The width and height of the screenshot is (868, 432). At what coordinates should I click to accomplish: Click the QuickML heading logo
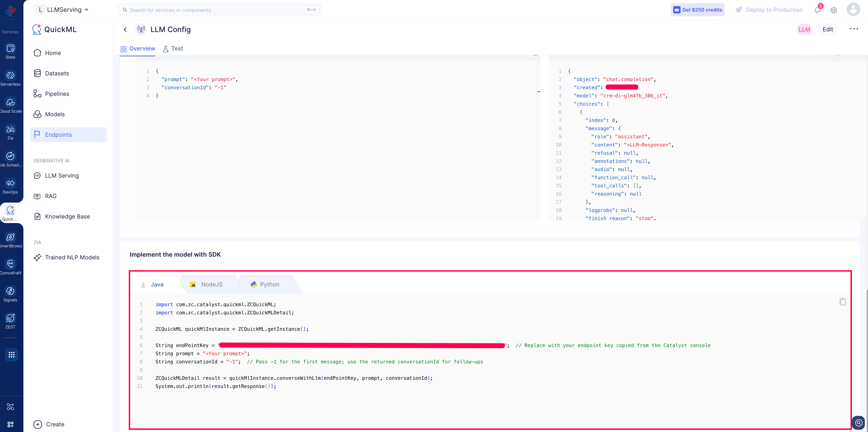[55, 29]
